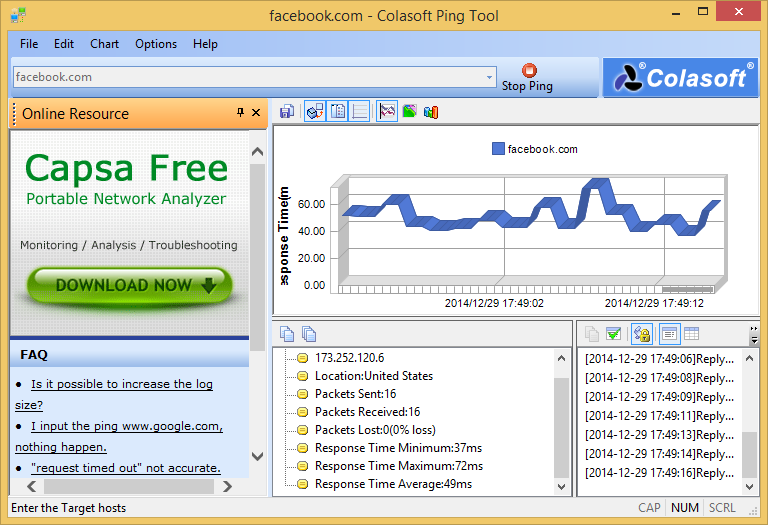The width and height of the screenshot is (768, 525).
Task: Click the Capsa Free heading
Action: [126, 168]
